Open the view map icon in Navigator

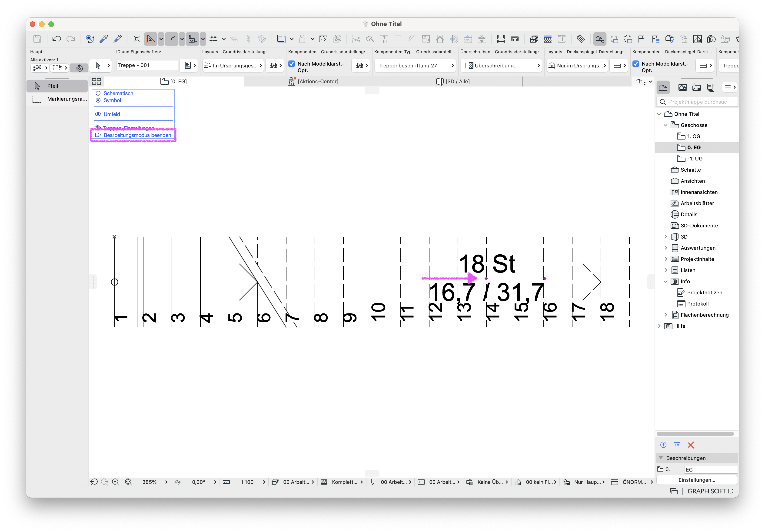point(682,88)
